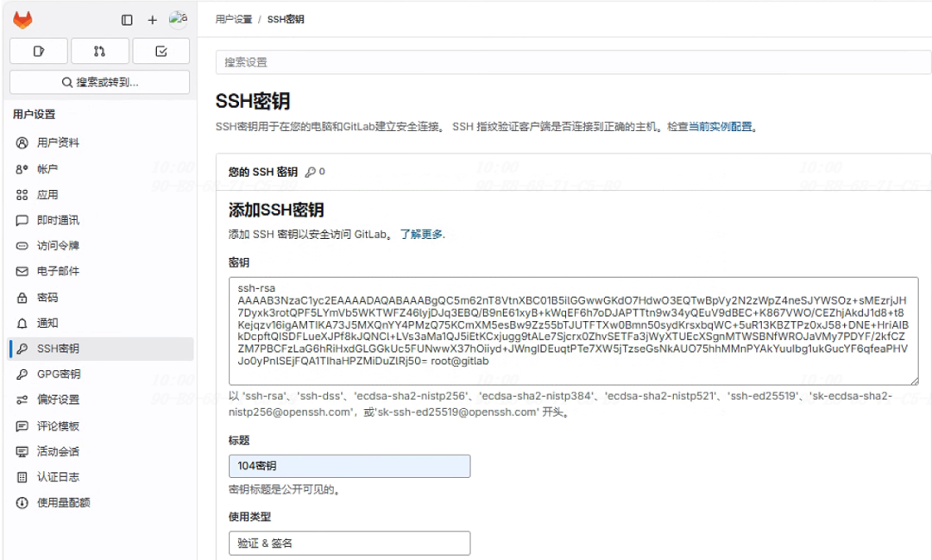This screenshot has width=932, height=560.
Task: Open 认证日志 log page
Action: point(58,477)
